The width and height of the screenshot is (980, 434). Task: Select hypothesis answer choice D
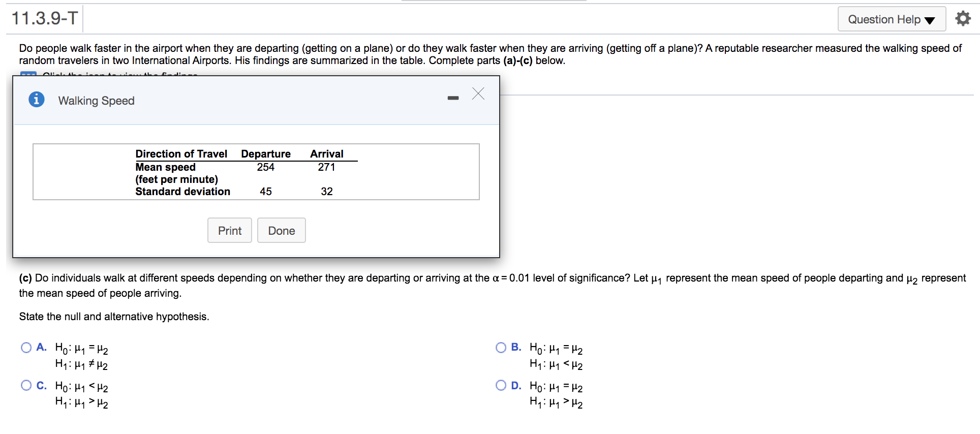tap(501, 385)
